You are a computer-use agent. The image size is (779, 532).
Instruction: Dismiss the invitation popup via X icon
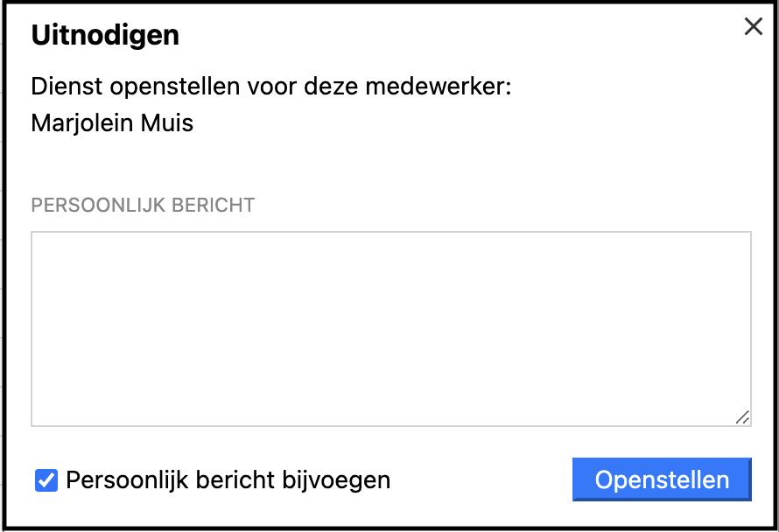click(x=753, y=27)
